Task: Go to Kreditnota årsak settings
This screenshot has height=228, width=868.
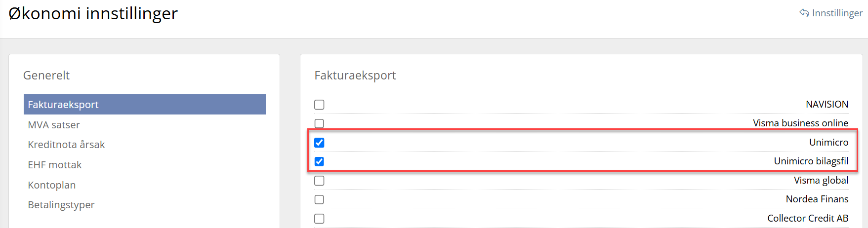Action: pyautogui.click(x=66, y=145)
